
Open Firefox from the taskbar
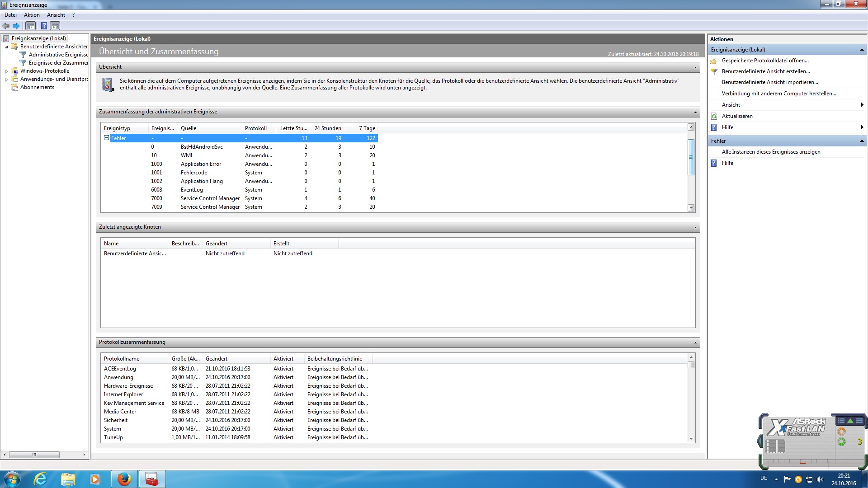[x=124, y=479]
